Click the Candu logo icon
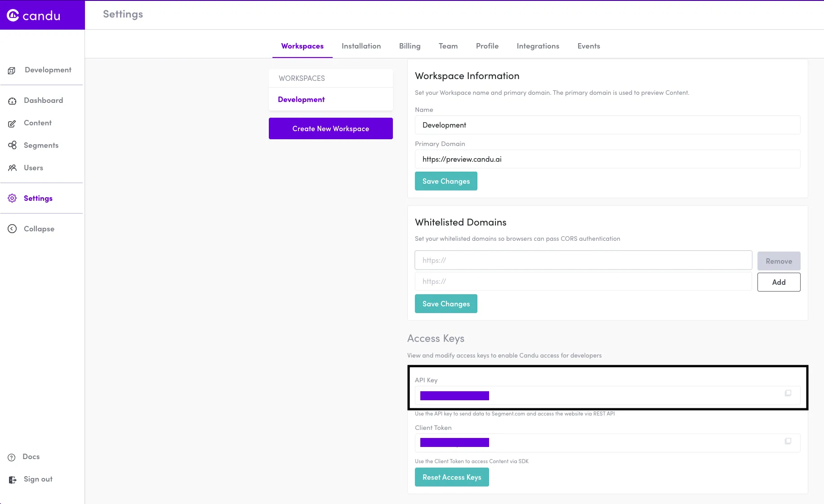 click(x=13, y=15)
